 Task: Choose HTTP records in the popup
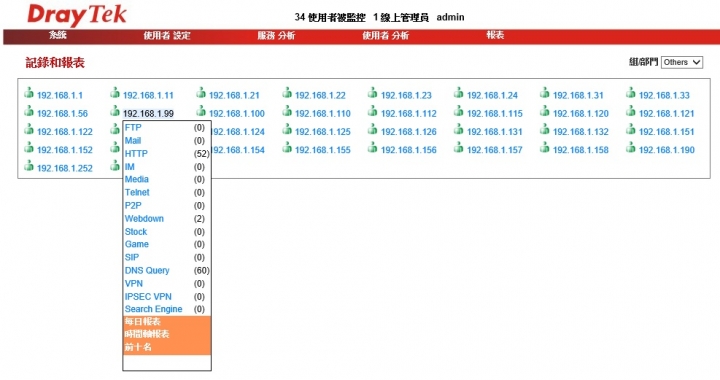pyautogui.click(x=136, y=154)
